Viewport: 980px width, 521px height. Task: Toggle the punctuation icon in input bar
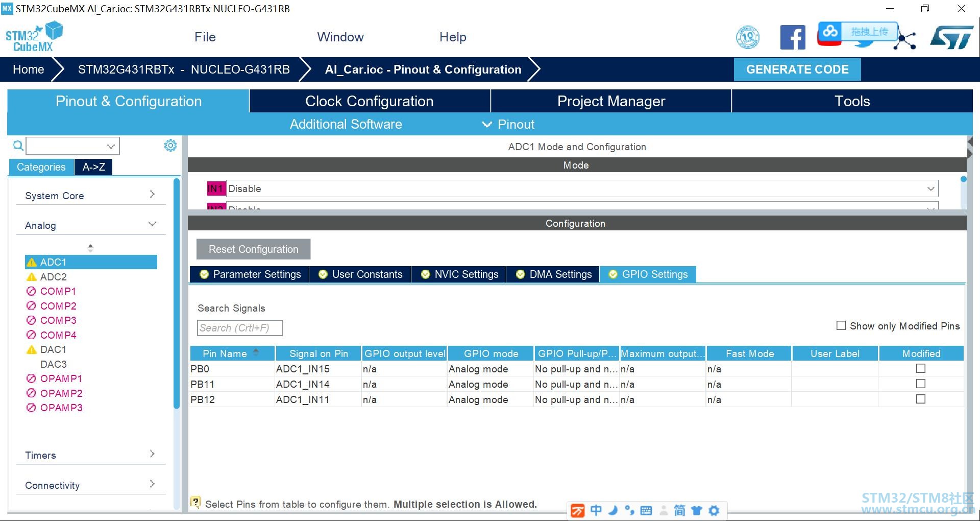point(630,510)
